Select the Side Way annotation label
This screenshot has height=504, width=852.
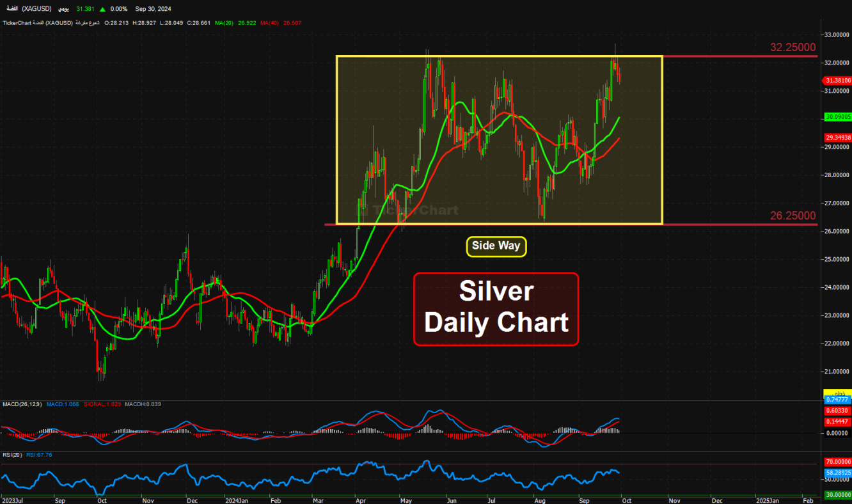click(x=496, y=246)
